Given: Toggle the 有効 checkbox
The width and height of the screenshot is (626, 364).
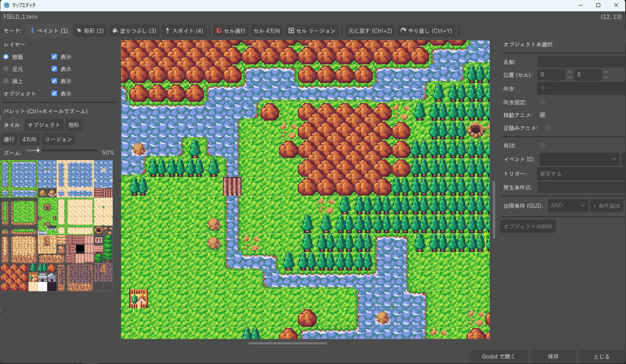Looking at the screenshot, I should [x=542, y=145].
